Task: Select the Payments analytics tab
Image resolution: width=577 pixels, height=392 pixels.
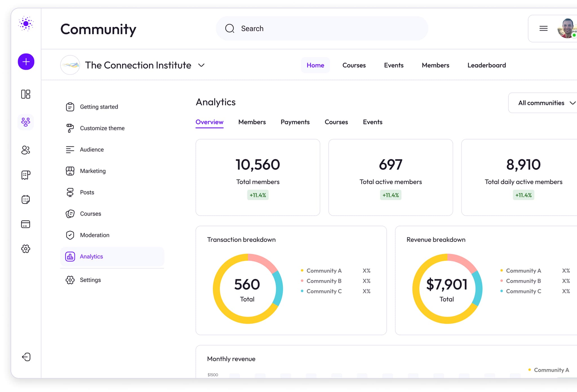Action: coord(295,122)
